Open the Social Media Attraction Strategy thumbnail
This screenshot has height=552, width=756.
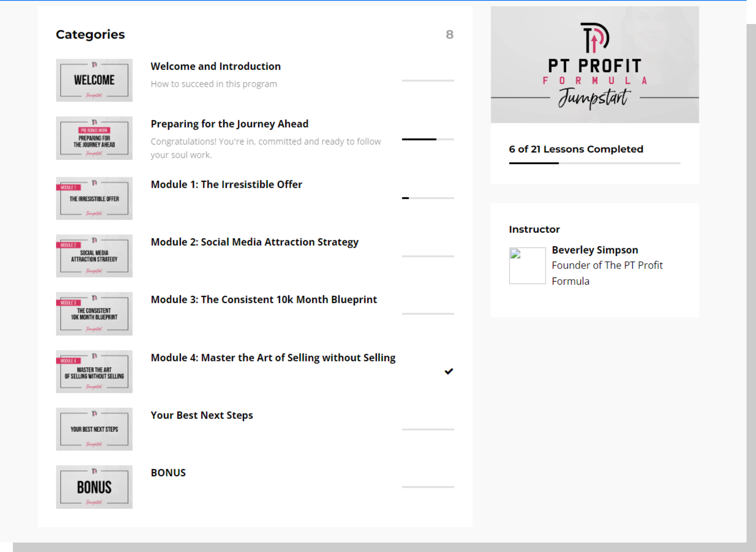click(x=94, y=256)
